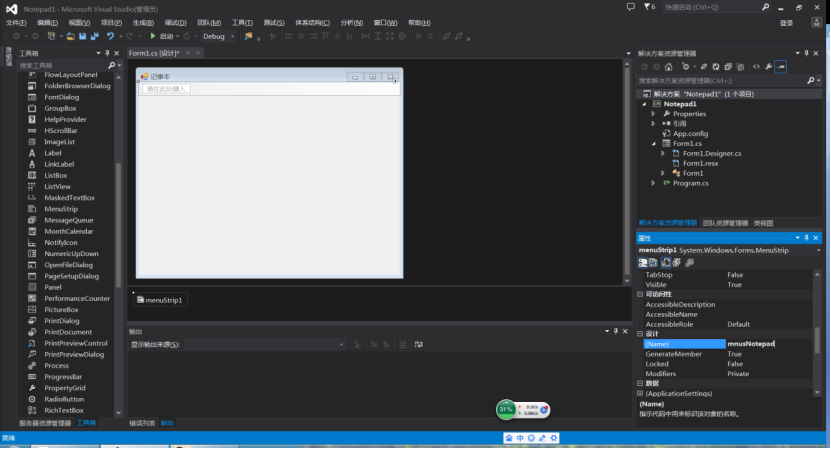The width and height of the screenshot is (831, 449).
Task: Click the Events lightning icon in Properties panel
Action: [677, 262]
